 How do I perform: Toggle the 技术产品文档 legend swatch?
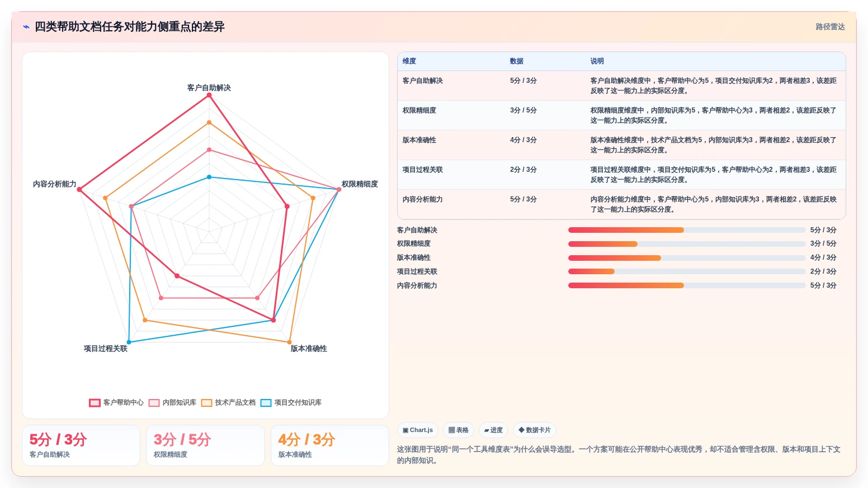pyautogui.click(x=206, y=403)
